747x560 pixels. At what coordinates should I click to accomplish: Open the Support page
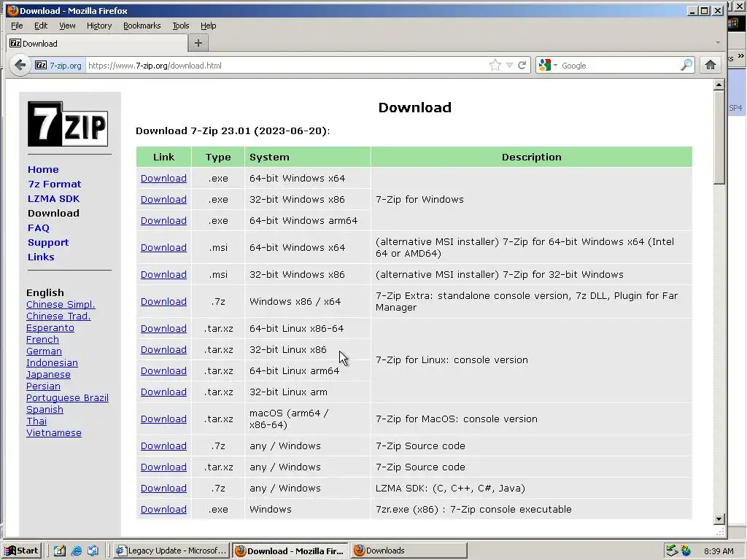(48, 242)
